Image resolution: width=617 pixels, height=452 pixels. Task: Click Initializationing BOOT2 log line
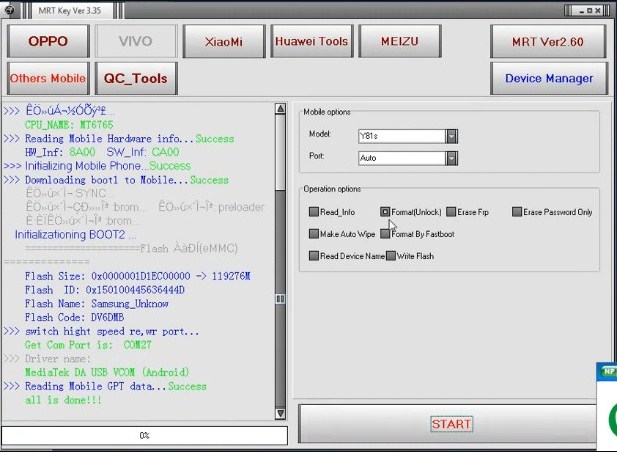pyautogui.click(x=76, y=235)
